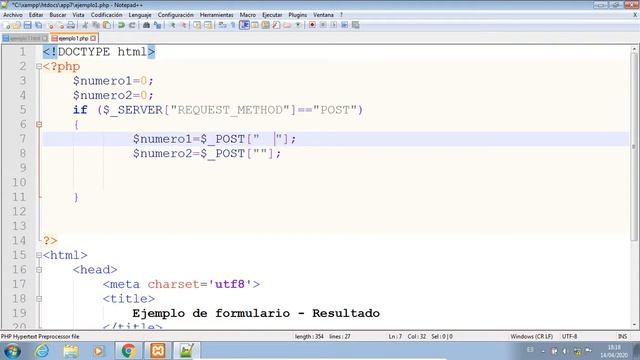The width and height of the screenshot is (640, 360).
Task: Click the system clock in the taskbar
Action: pos(614,351)
